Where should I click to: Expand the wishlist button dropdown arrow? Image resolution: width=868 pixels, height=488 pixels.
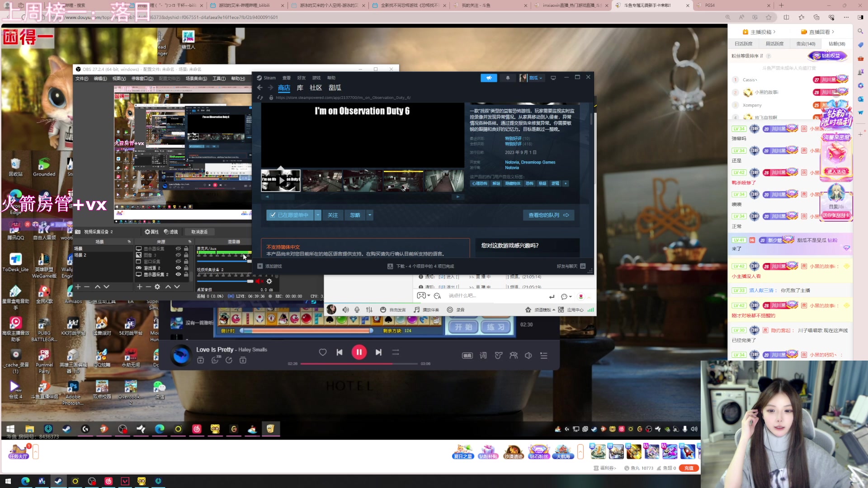(318, 215)
